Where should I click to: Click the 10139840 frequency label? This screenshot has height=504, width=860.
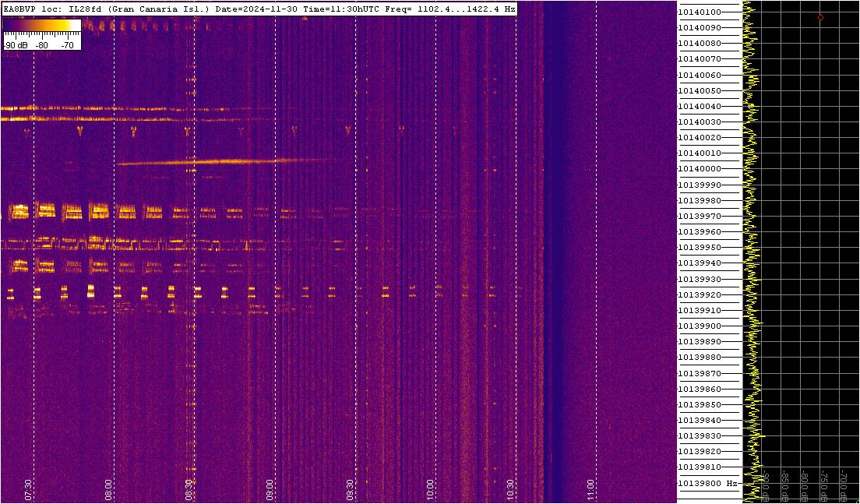point(700,420)
